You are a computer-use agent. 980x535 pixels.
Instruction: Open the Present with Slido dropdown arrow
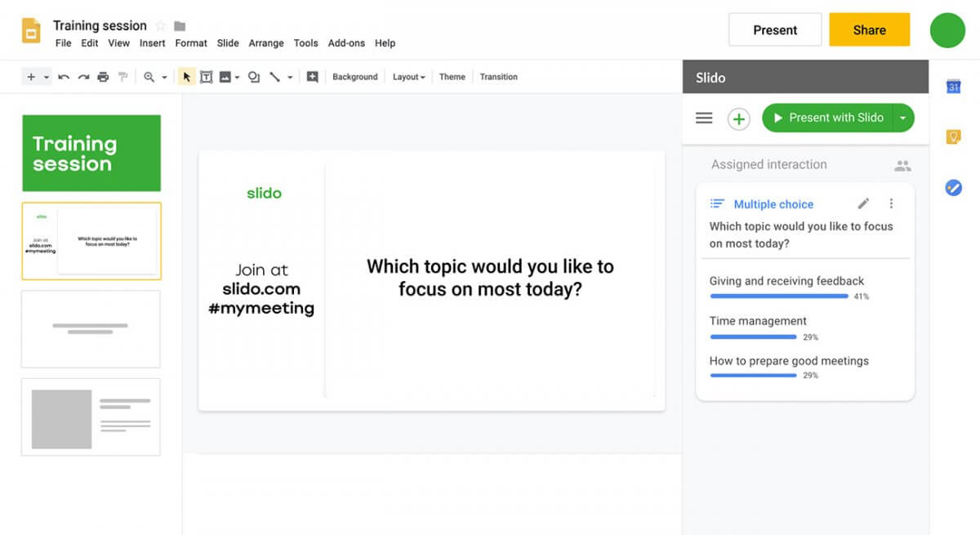pos(902,118)
